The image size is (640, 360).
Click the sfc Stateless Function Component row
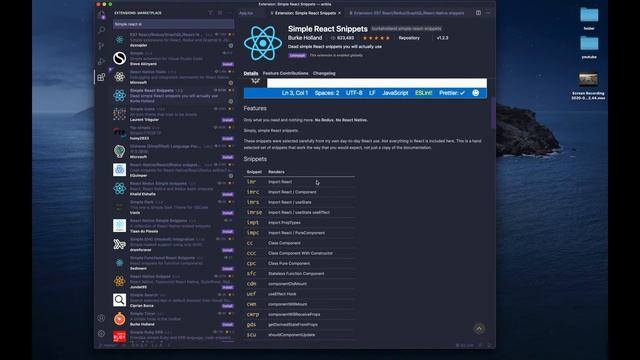coord(299,273)
